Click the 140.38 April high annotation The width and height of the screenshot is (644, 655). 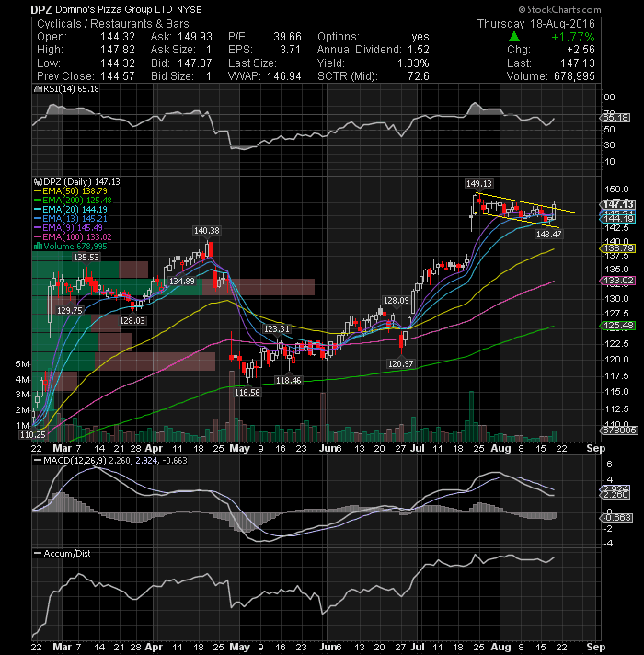point(207,231)
